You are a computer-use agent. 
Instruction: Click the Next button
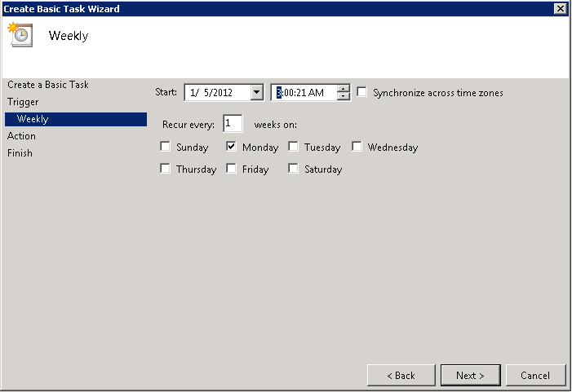point(470,375)
